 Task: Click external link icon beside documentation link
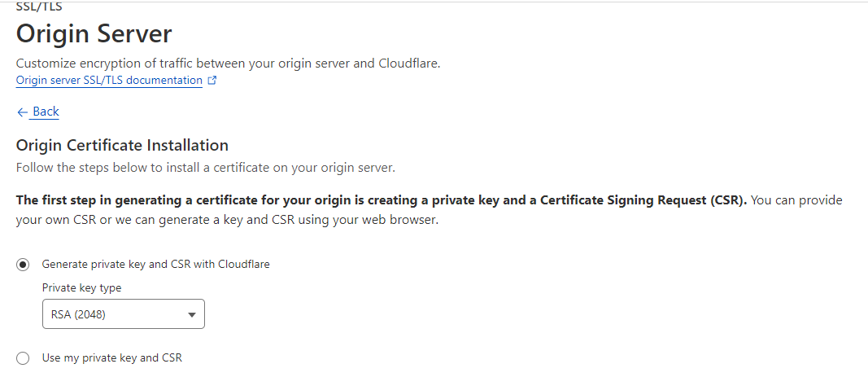point(212,81)
